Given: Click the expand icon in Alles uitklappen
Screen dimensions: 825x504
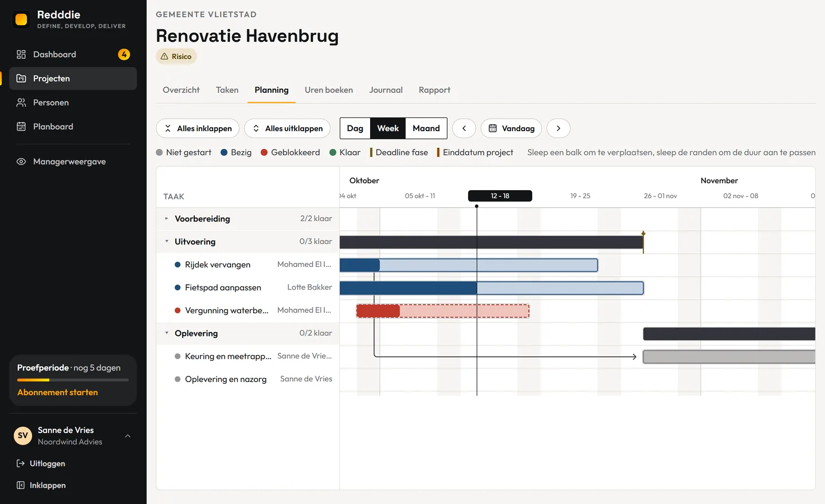Looking at the screenshot, I should pos(256,128).
